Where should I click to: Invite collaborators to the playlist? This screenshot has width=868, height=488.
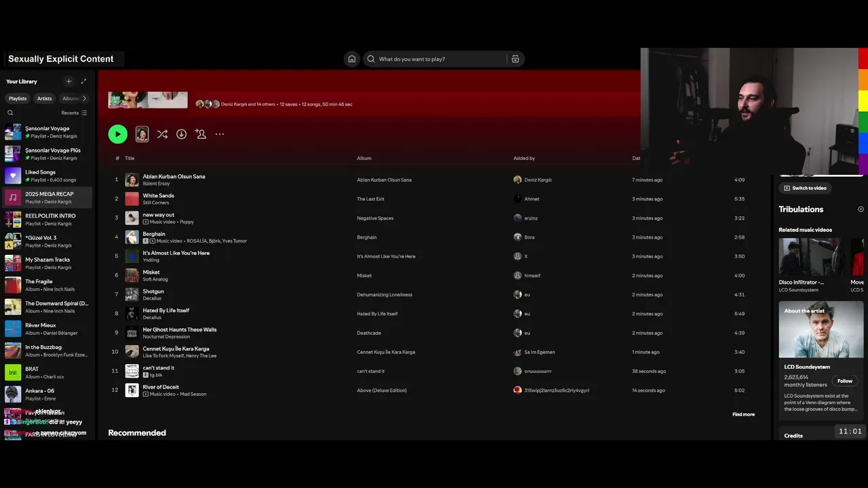click(x=201, y=134)
